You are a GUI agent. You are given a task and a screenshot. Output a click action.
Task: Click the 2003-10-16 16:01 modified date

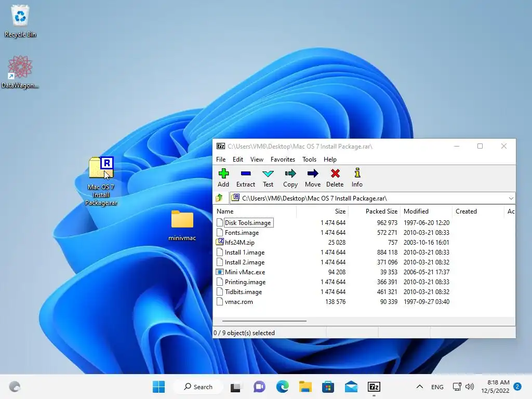point(426,242)
